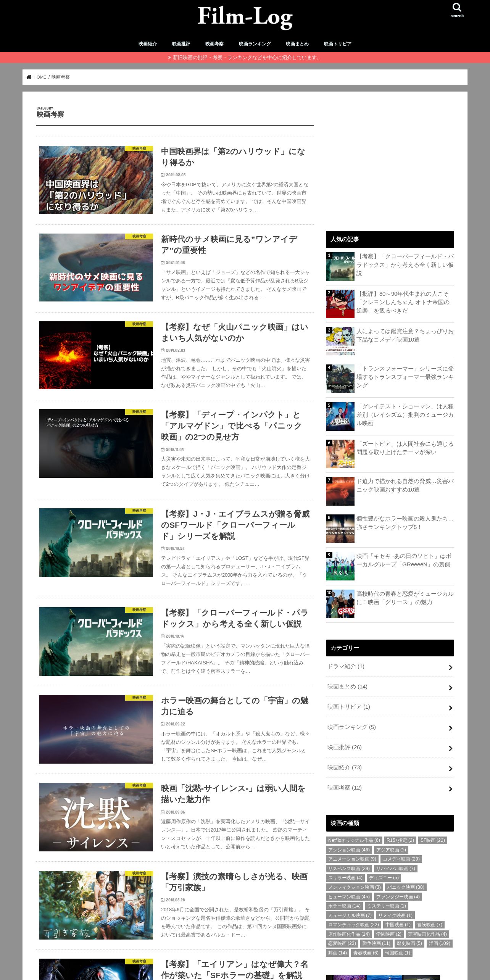
Task: Open popular article 2 クレヨンしんちゃん thumbnail
Action: pos(340,304)
